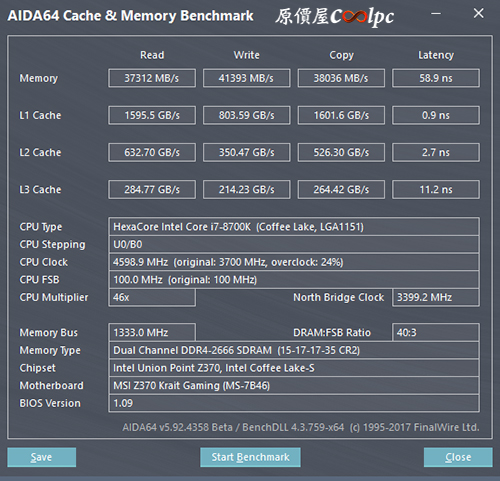The width and height of the screenshot is (500, 481).
Task: Close window using title bar X
Action: [x=478, y=13]
